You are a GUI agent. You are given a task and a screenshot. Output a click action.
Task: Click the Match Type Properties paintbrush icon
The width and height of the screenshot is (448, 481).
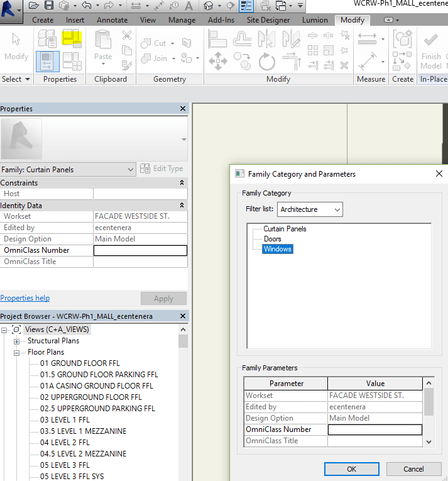tap(127, 65)
